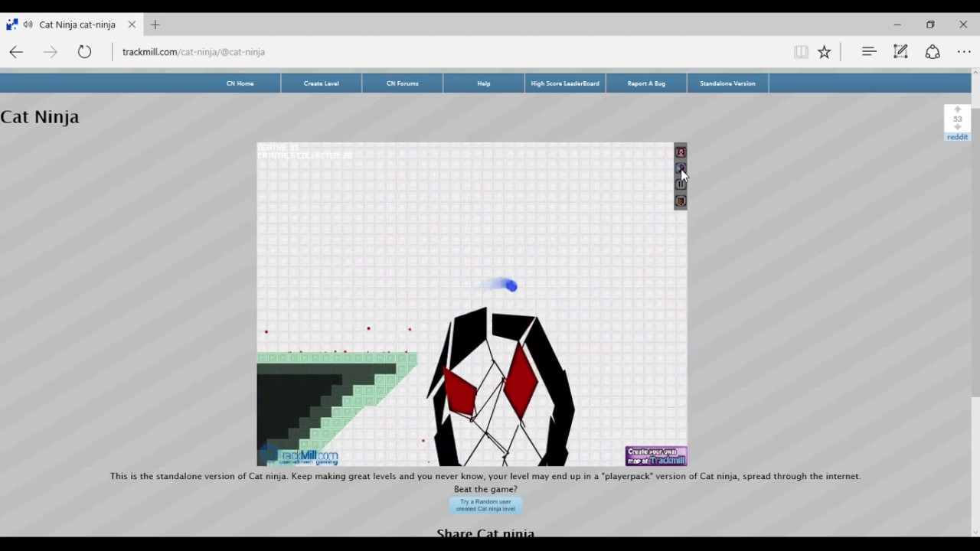Open CN Forums menu item

tap(403, 83)
